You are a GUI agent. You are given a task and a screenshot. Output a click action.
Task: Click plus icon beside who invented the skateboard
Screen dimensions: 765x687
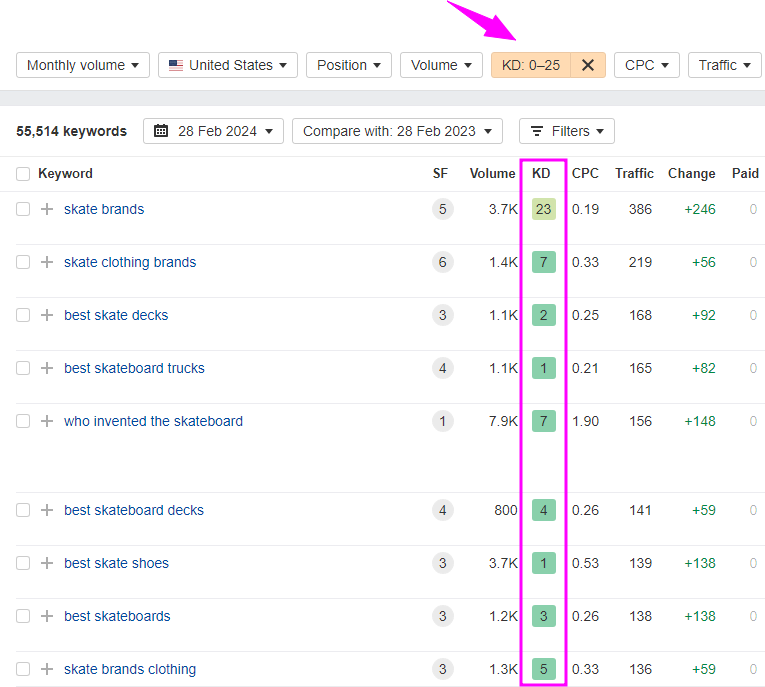pos(47,421)
